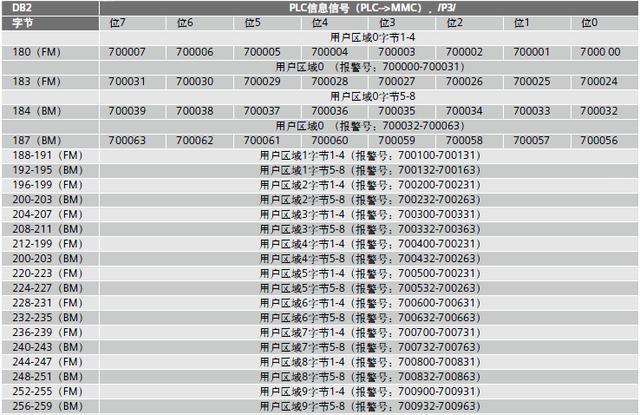Click 用户区域1字节5-8 alarm 700132-700163 entry
Viewport: 640px width, 415px height.
coord(370,170)
